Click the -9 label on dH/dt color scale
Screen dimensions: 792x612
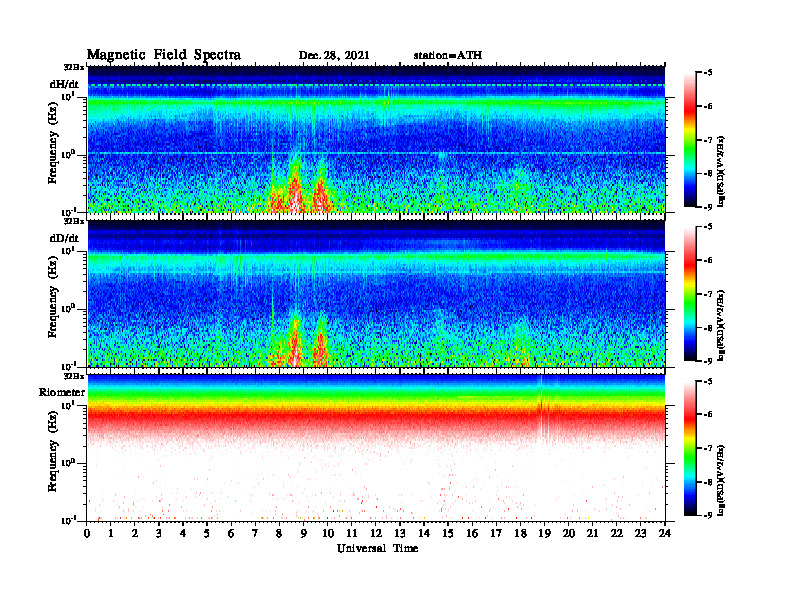pos(708,207)
